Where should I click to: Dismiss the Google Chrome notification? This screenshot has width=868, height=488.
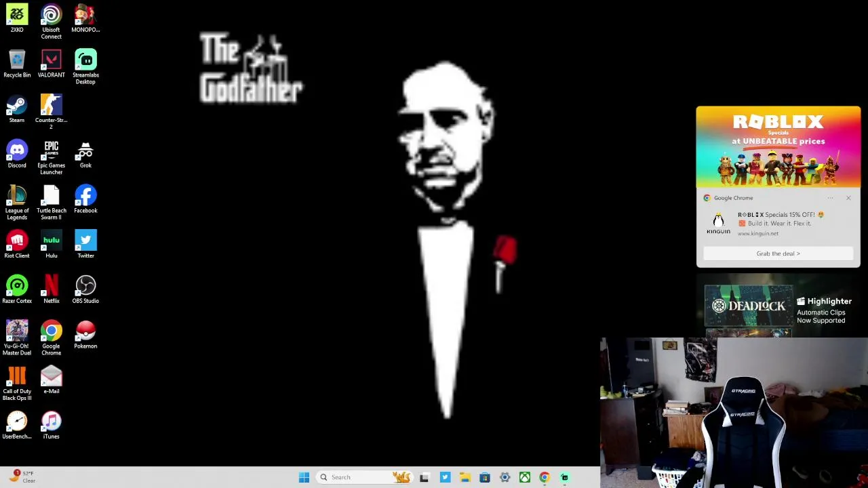point(848,198)
